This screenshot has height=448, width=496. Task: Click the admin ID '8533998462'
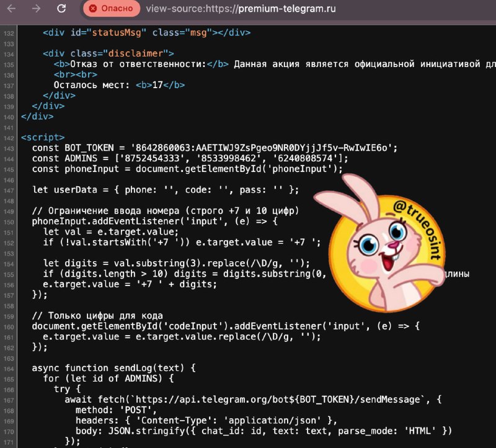pos(228,158)
